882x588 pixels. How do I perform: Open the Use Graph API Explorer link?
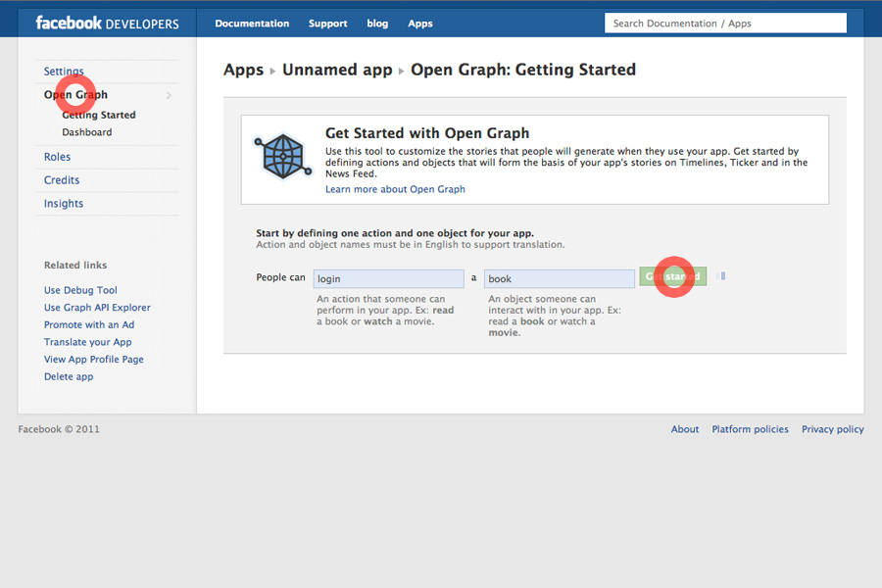97,308
